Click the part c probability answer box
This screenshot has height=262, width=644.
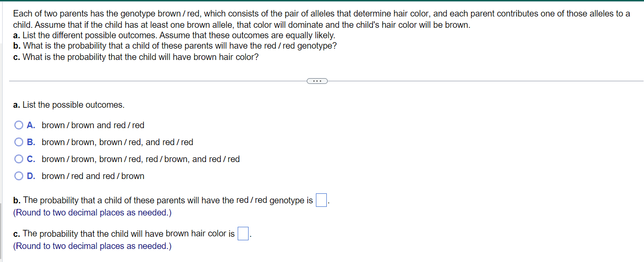point(242,233)
